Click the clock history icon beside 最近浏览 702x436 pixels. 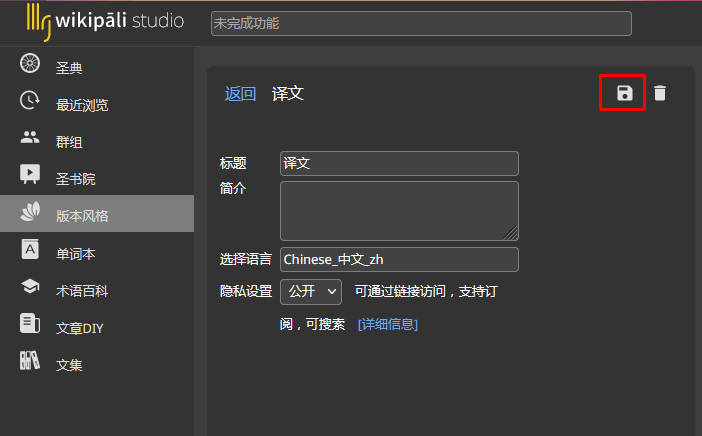click(x=30, y=100)
